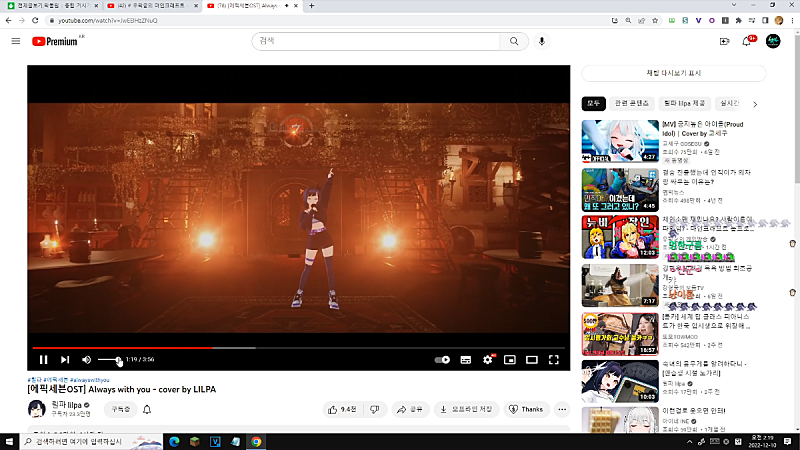Open the 릴파 lilpa channel avatar
The height and width of the screenshot is (450, 800).
[36, 409]
